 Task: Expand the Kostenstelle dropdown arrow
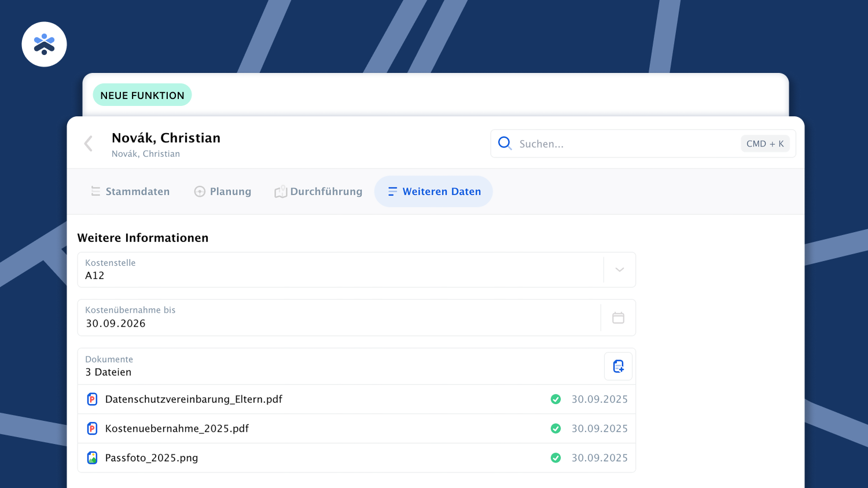(619, 270)
